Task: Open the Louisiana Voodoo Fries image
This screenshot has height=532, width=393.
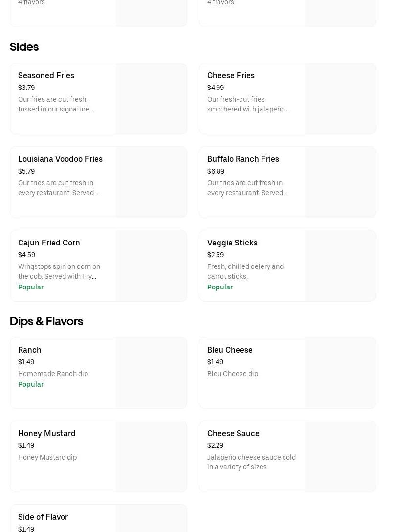Action: (151, 182)
